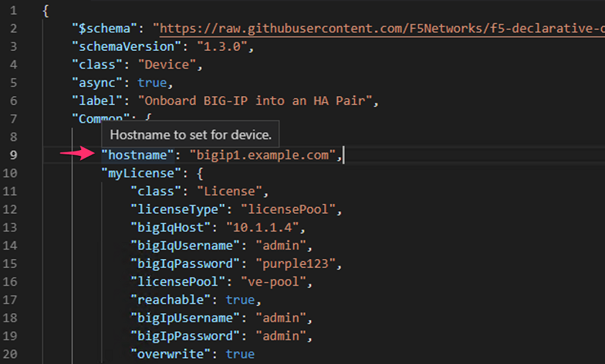The height and width of the screenshot is (364, 605).
Task: Click the "10.1.1.4" bigIqHost value
Action: [263, 228]
